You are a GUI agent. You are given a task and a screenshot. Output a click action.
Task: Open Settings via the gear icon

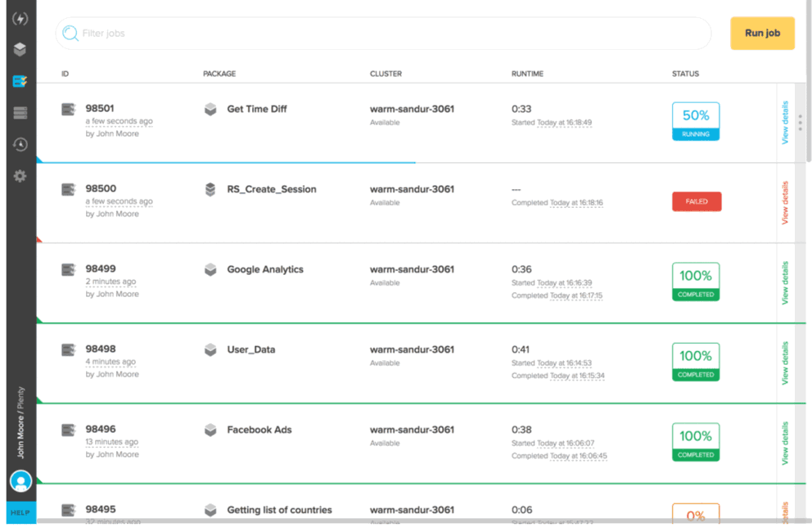click(x=20, y=175)
